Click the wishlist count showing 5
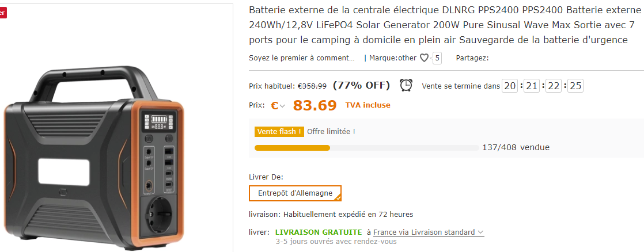 coord(437,58)
